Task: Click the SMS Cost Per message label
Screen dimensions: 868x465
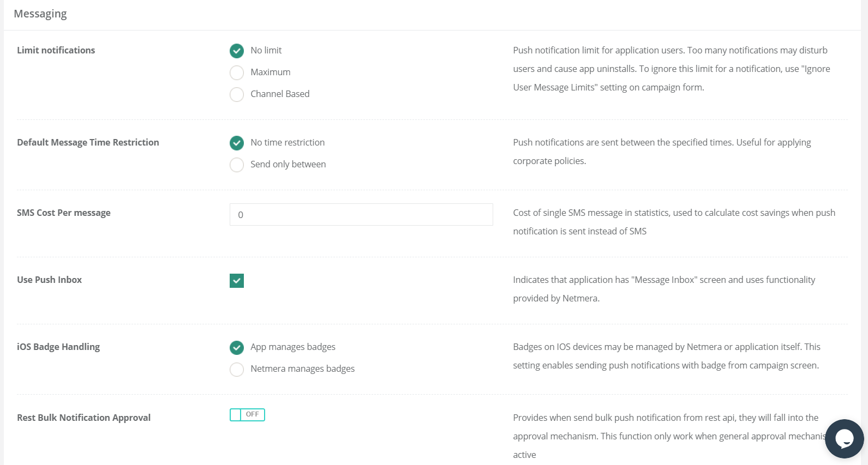Action: (x=64, y=213)
